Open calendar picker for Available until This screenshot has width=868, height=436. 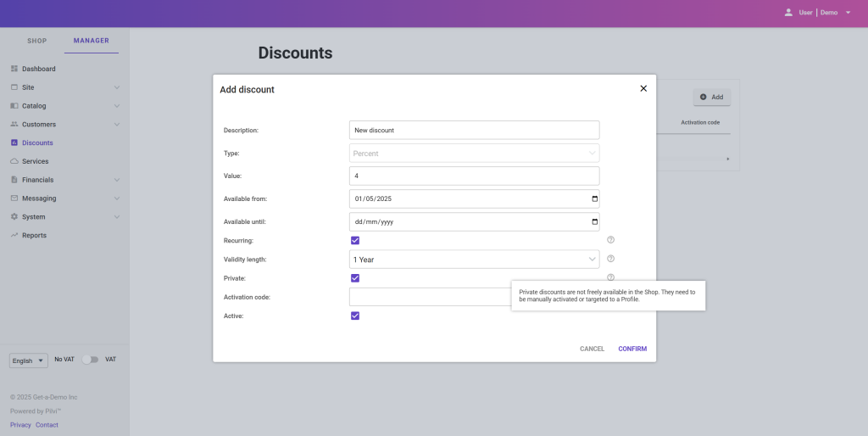click(x=594, y=221)
